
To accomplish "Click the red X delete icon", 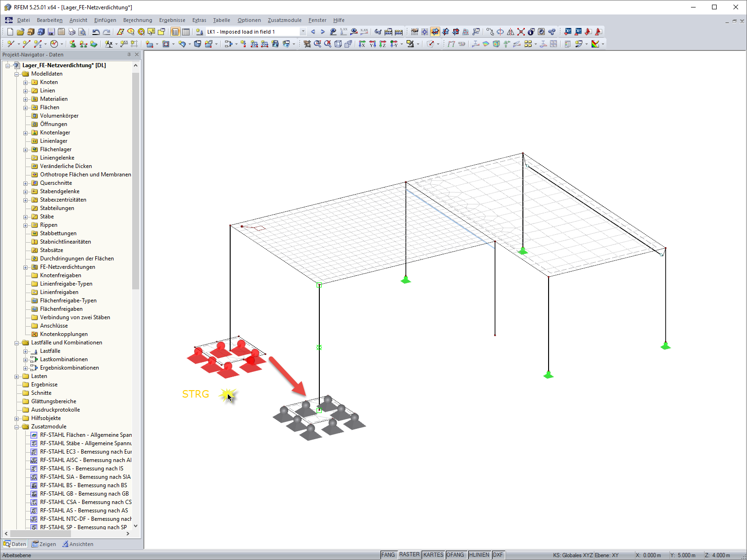I will coord(521,32).
